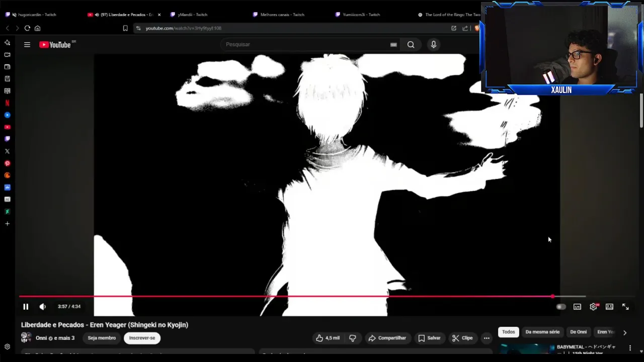The width and height of the screenshot is (644, 362).
Task: Toggle the autoplay switch in player
Action: (x=561, y=307)
